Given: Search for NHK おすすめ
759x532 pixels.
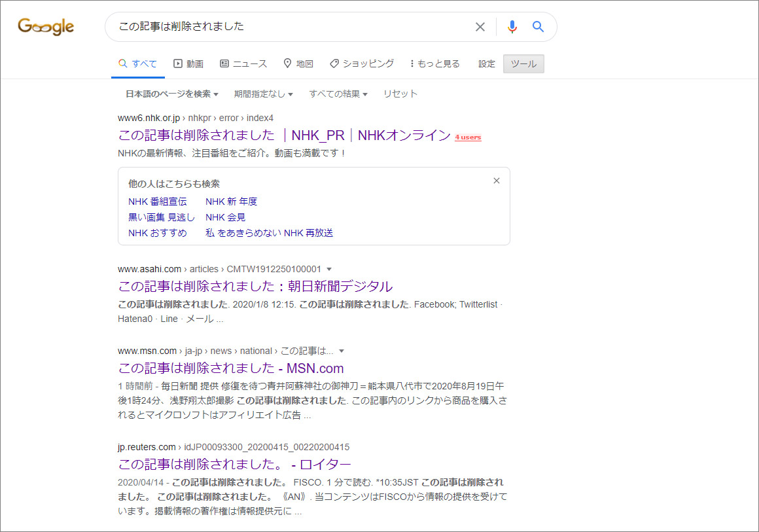Looking at the screenshot, I should coord(157,233).
